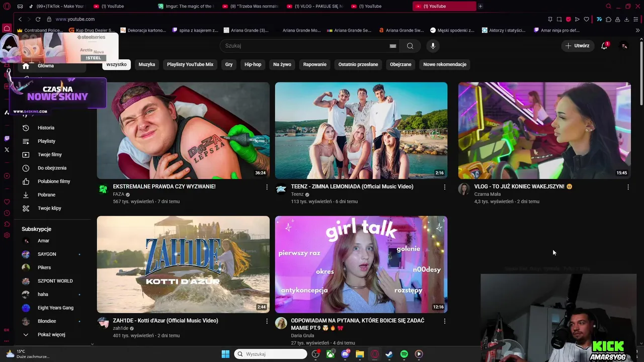Open the Historia icon in sidebar
644x362 pixels.
26,128
